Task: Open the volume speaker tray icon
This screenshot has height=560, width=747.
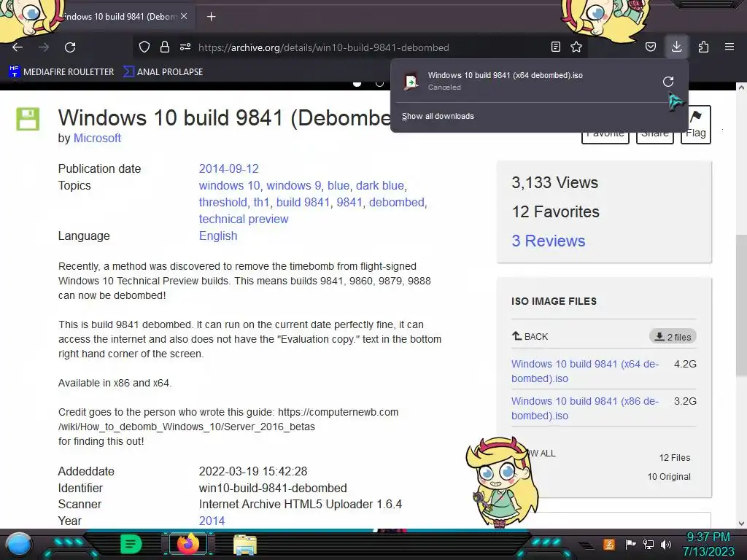Action: [x=666, y=544]
